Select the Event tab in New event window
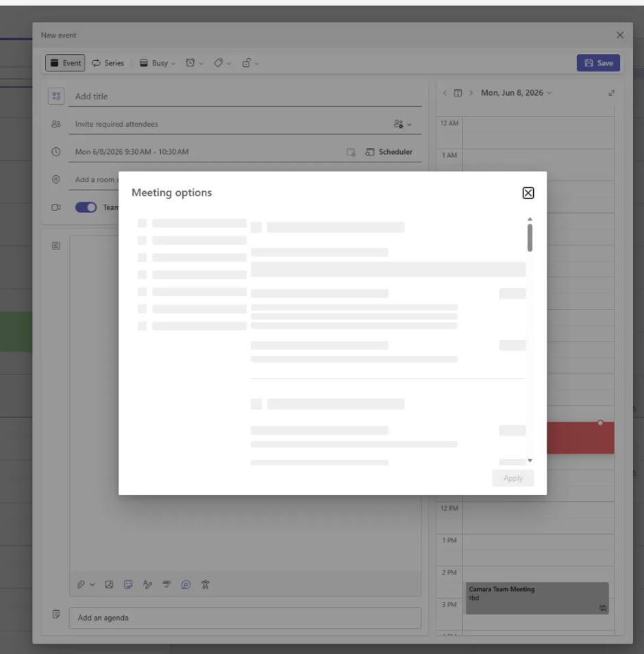The height and width of the screenshot is (654, 644). (x=65, y=63)
